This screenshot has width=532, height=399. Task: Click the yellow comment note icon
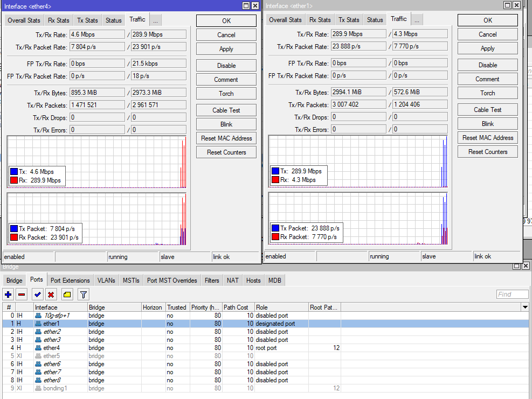click(67, 295)
